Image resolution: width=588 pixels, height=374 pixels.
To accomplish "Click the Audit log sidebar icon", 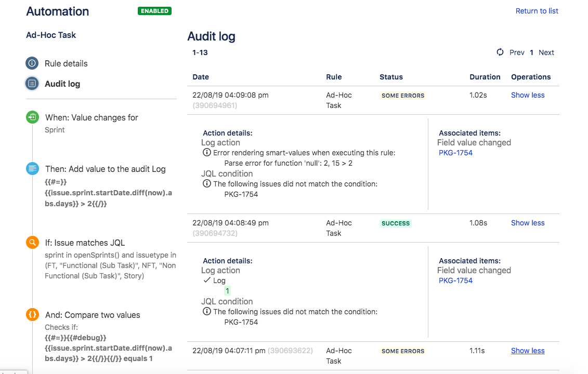I will coord(32,83).
